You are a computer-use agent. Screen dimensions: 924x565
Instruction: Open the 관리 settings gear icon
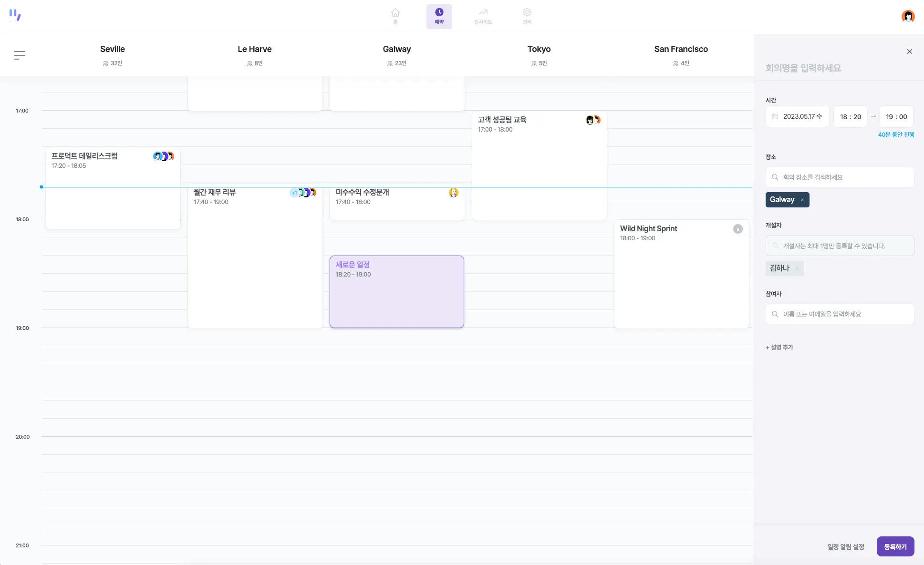click(x=527, y=16)
